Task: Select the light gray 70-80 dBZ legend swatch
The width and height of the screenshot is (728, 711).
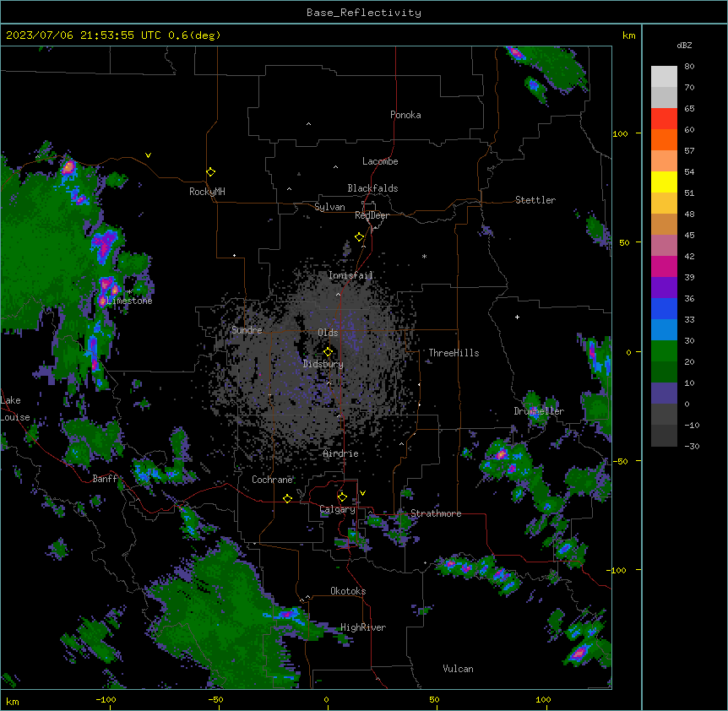Action: pos(664,76)
